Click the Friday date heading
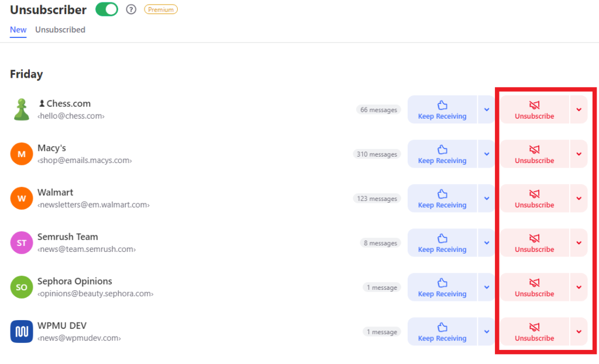599x364 pixels. point(26,74)
